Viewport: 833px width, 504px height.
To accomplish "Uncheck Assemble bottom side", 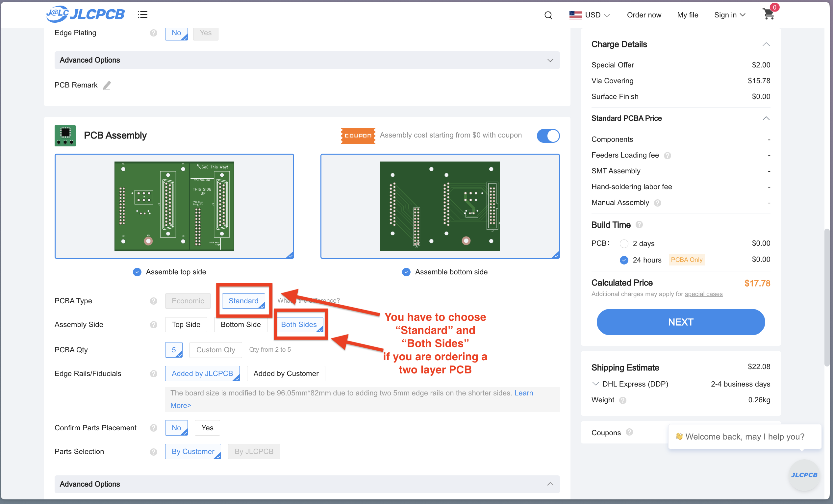I will [x=406, y=272].
